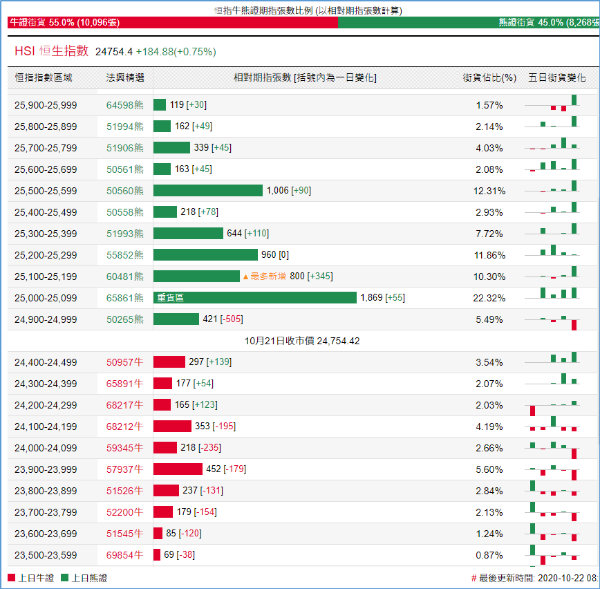Click the five-day sparkline in the 25,200-25,299 row
Image resolution: width=600 pixels, height=589 pixels.
click(x=553, y=250)
